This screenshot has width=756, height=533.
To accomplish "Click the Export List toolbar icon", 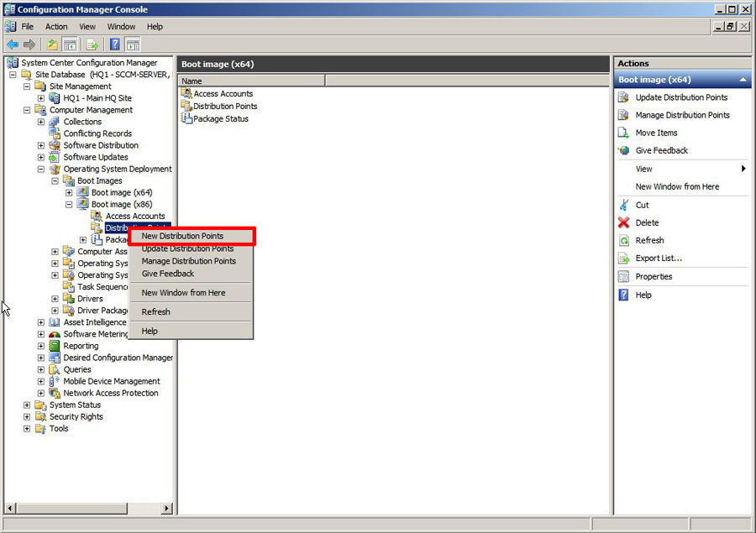I will click(92, 44).
